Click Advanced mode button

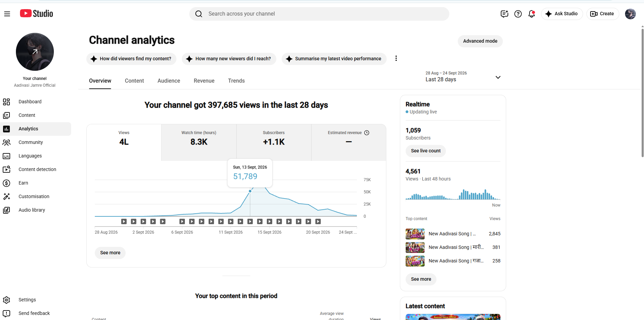[x=480, y=41]
